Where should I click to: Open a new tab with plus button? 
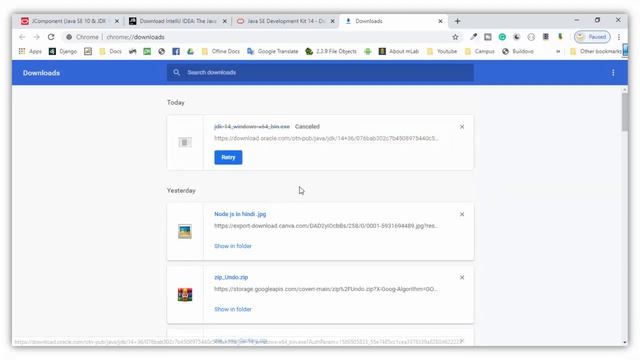tap(457, 21)
